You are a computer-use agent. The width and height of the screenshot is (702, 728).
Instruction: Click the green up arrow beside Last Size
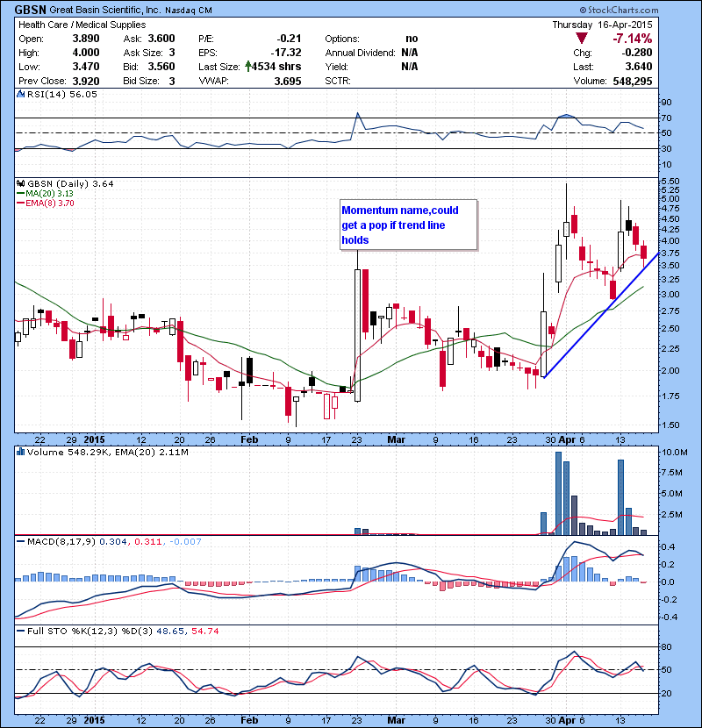tap(248, 67)
